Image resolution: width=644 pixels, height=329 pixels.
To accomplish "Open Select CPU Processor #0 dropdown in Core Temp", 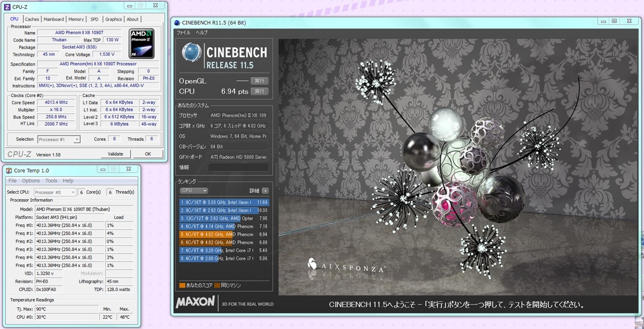I will click(x=54, y=192).
